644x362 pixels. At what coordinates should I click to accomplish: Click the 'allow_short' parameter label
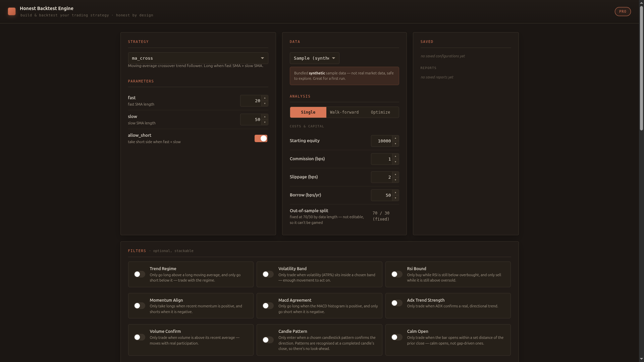point(140,135)
